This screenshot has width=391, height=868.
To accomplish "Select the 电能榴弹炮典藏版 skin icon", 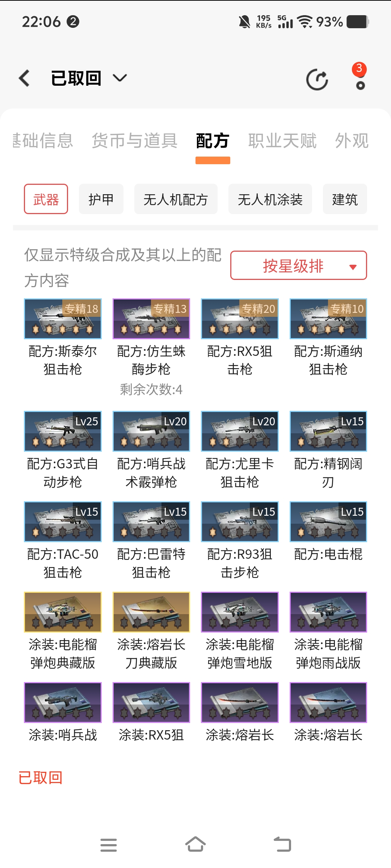I will tap(63, 612).
